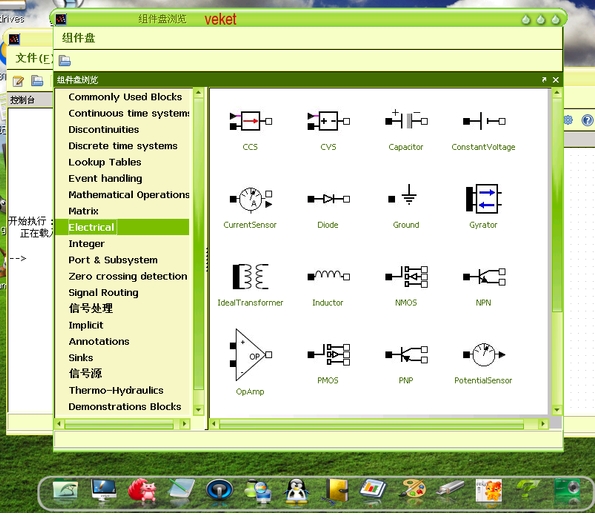Screen dimensions: 595x515
Task: Pick the PotentialSensor block
Action: [483, 355]
